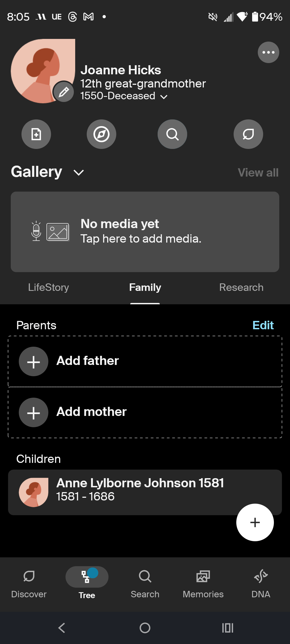The width and height of the screenshot is (290, 644).
Task: Tap the leaf hints icon
Action: (248, 134)
